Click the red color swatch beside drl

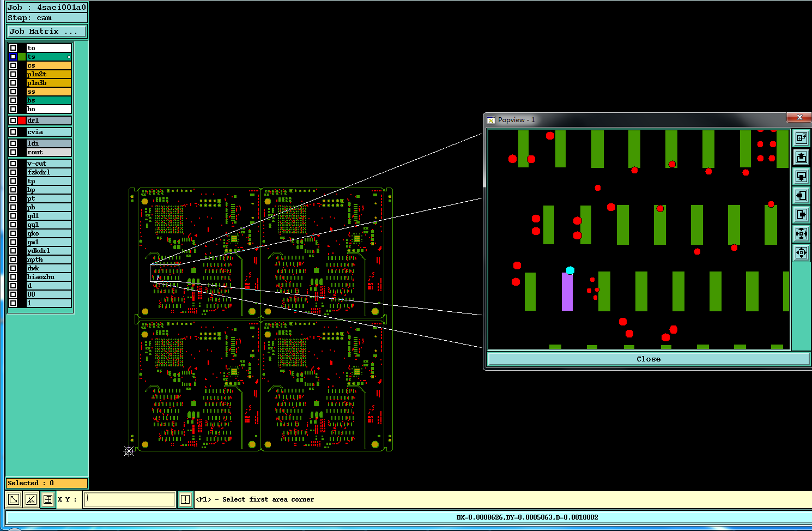point(22,120)
